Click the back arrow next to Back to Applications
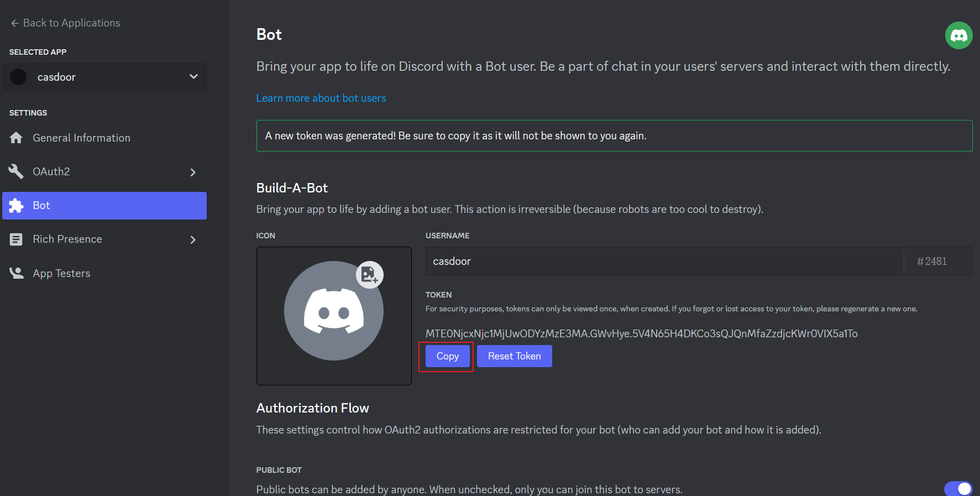 (13, 22)
